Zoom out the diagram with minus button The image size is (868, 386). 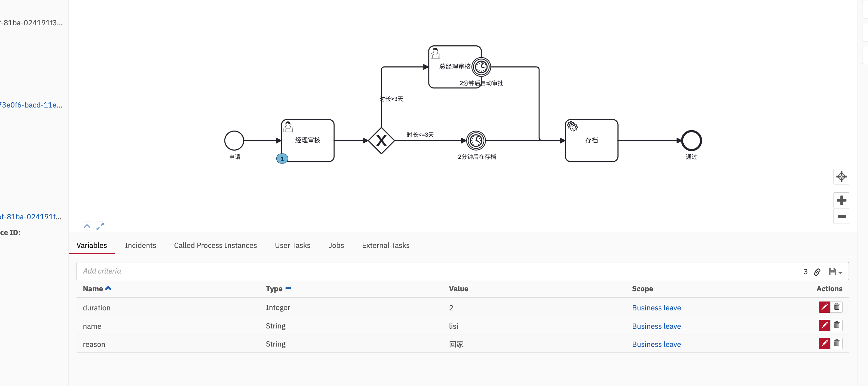click(841, 216)
